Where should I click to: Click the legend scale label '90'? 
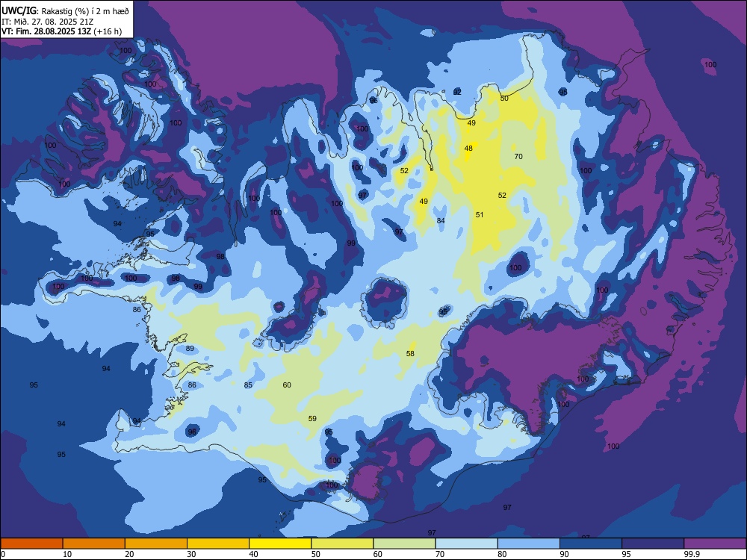point(564,554)
